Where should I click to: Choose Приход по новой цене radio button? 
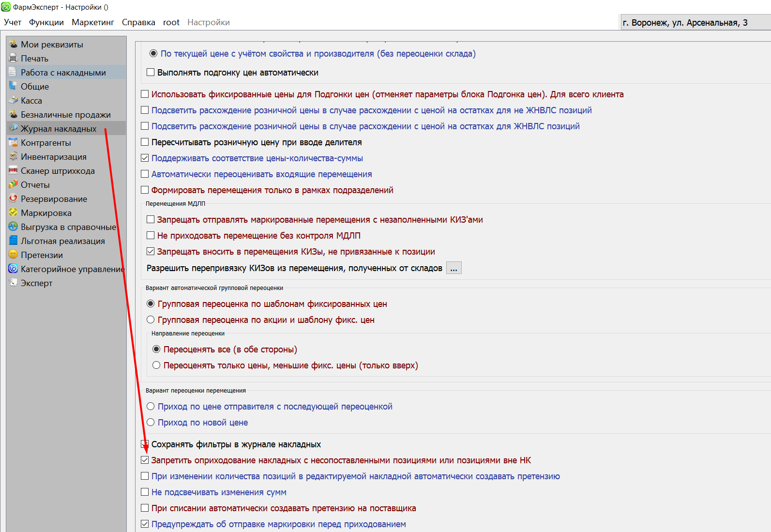(x=151, y=423)
